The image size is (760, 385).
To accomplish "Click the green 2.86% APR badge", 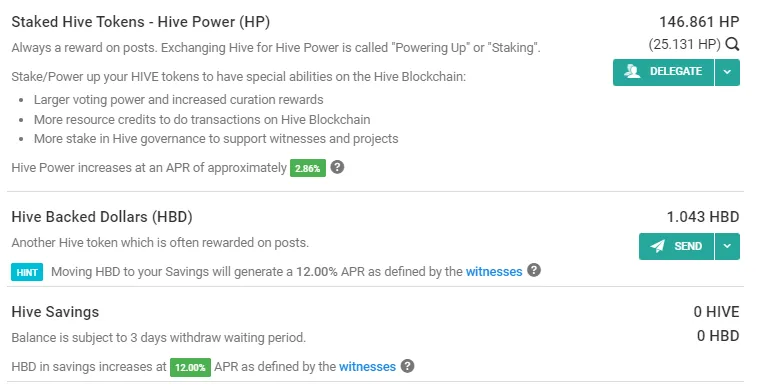I will tap(308, 168).
